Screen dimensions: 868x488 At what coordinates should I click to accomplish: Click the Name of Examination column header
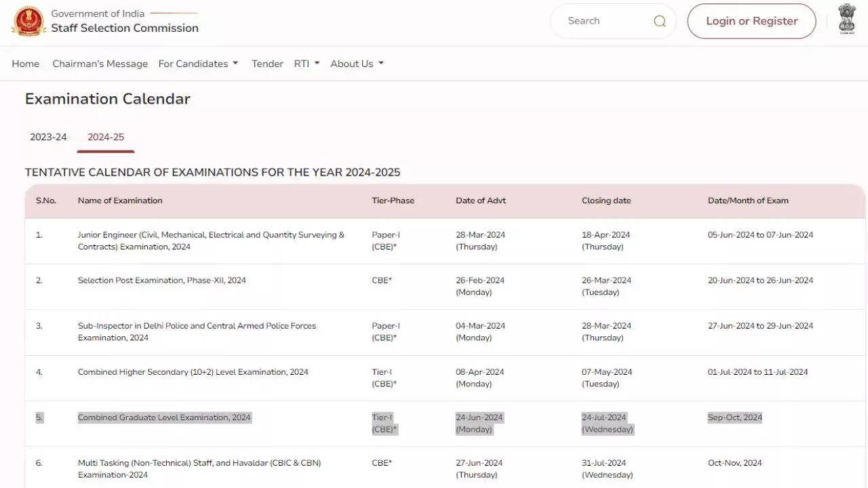click(120, 201)
